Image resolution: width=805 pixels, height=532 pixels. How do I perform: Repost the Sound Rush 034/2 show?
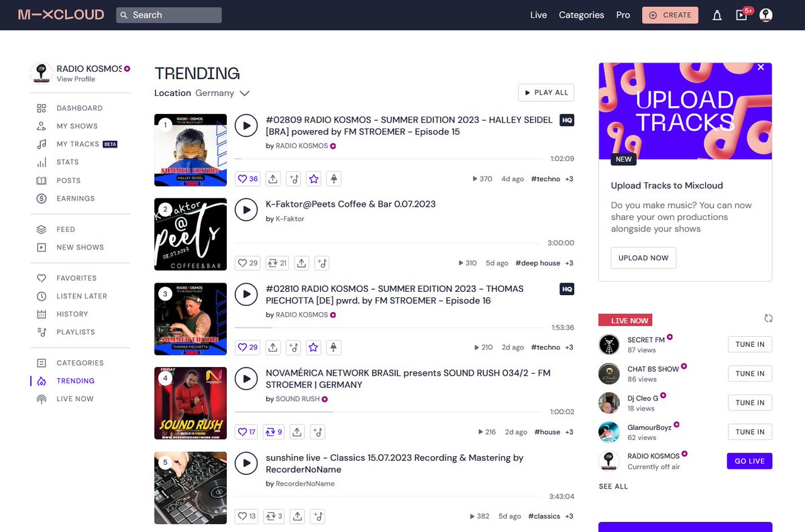tap(274, 432)
